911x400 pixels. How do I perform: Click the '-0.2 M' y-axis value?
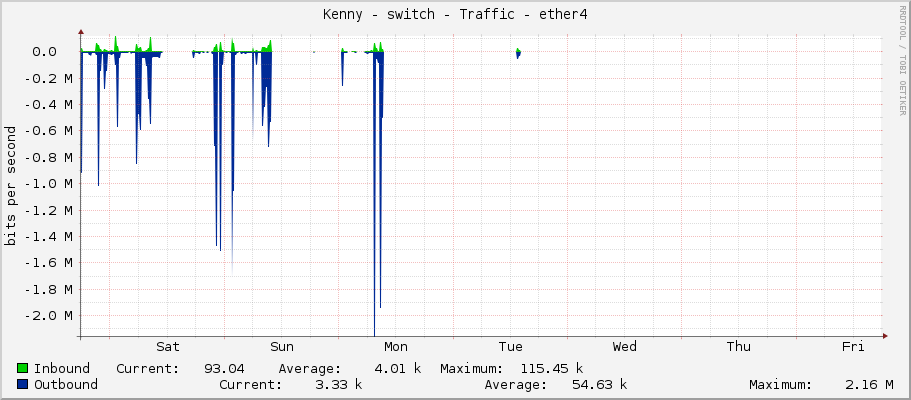[49, 78]
